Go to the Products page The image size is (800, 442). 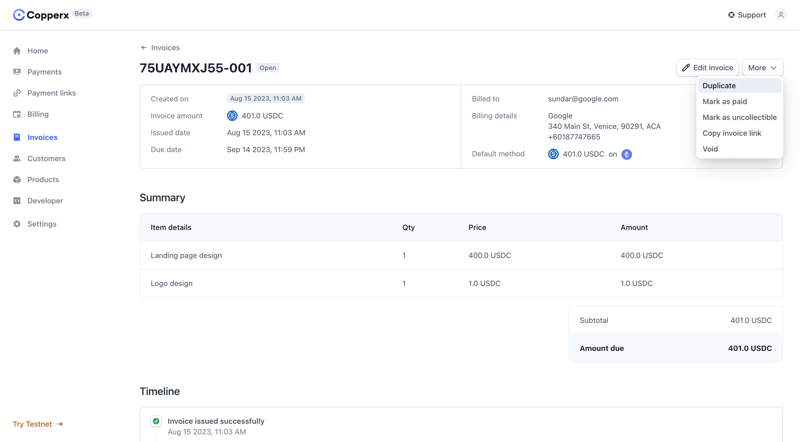[43, 180]
